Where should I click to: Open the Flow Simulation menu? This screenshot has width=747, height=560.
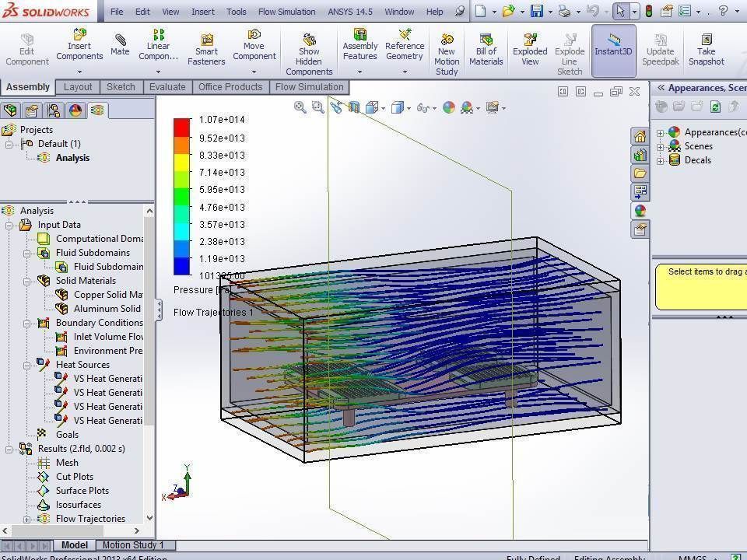[287, 12]
